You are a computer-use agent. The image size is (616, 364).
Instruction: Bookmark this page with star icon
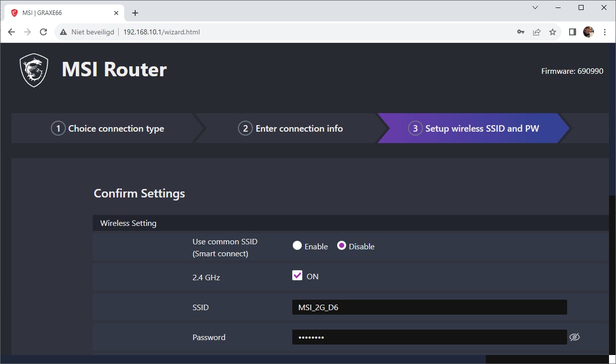pos(553,32)
